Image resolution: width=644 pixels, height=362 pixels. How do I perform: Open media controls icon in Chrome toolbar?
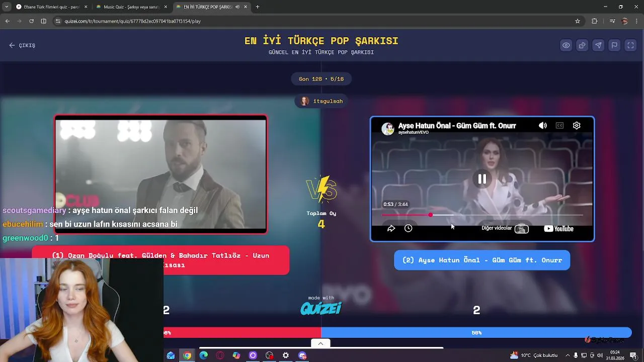click(x=612, y=21)
